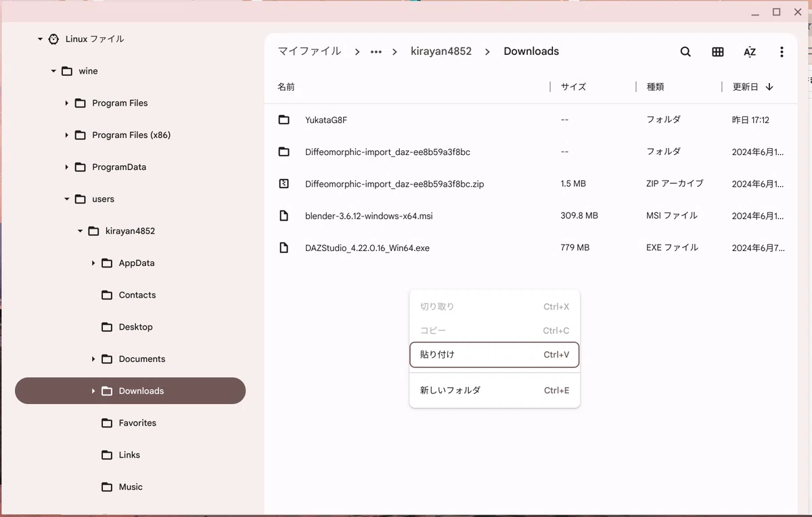The image size is (812, 517).
Task: Click the Diffeomorphic folder icon in the file list
Action: (284, 152)
